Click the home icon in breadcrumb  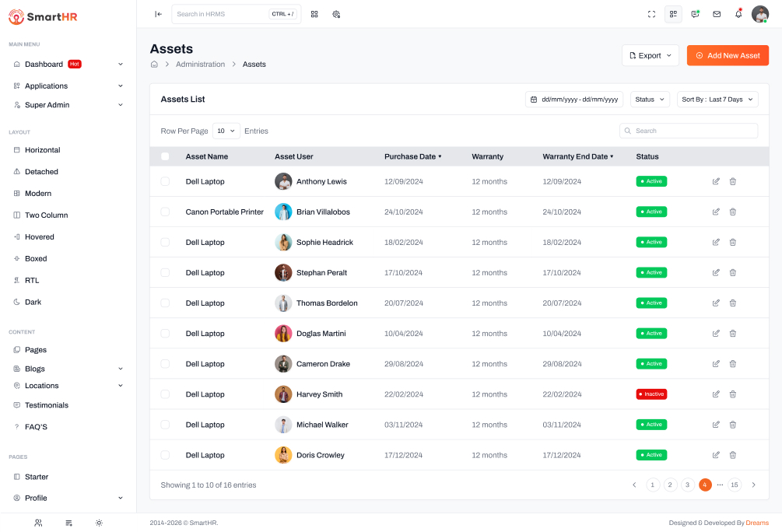click(x=154, y=65)
